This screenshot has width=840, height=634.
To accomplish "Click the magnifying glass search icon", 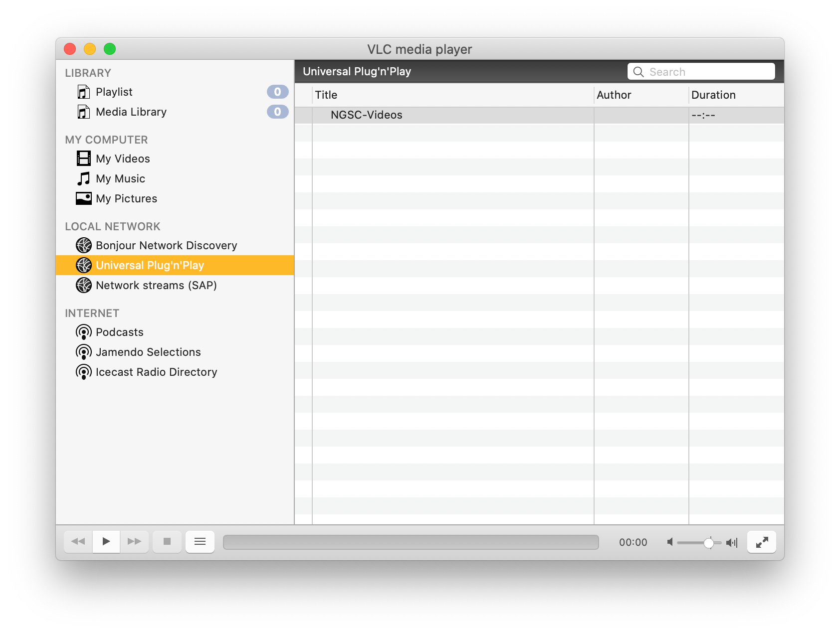I will coord(638,72).
